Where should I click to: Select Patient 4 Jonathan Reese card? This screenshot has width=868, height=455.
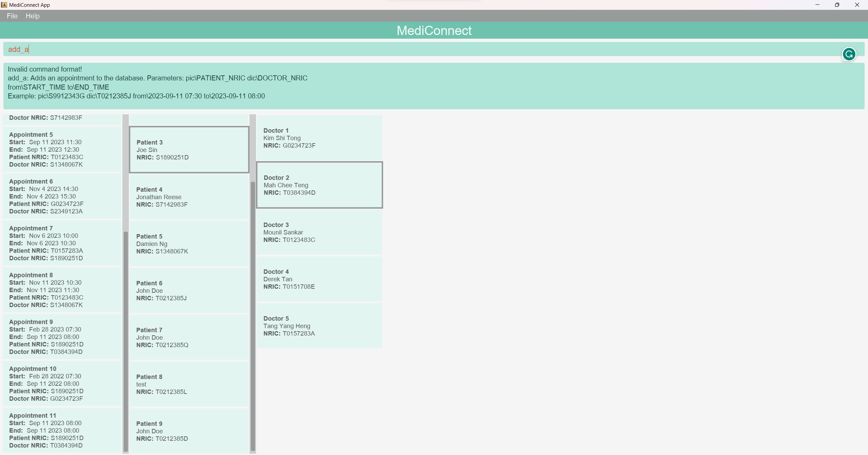[x=189, y=197]
